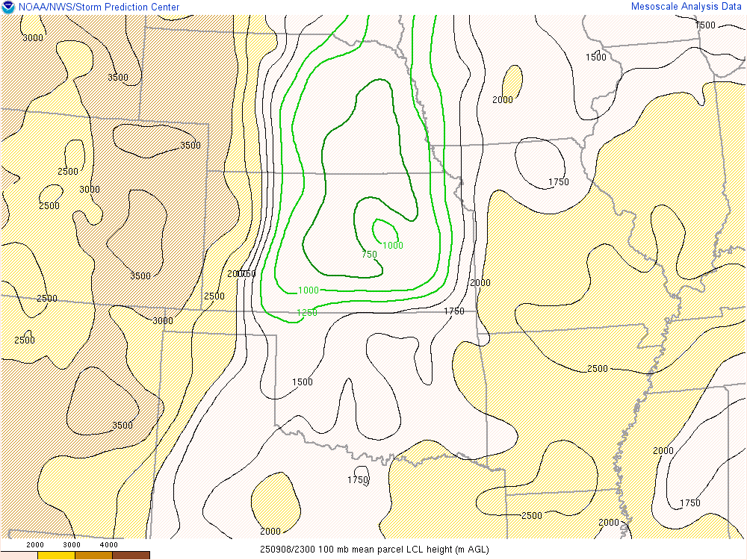
Task: Select the yellow legend color swatch
Action: tap(56, 555)
